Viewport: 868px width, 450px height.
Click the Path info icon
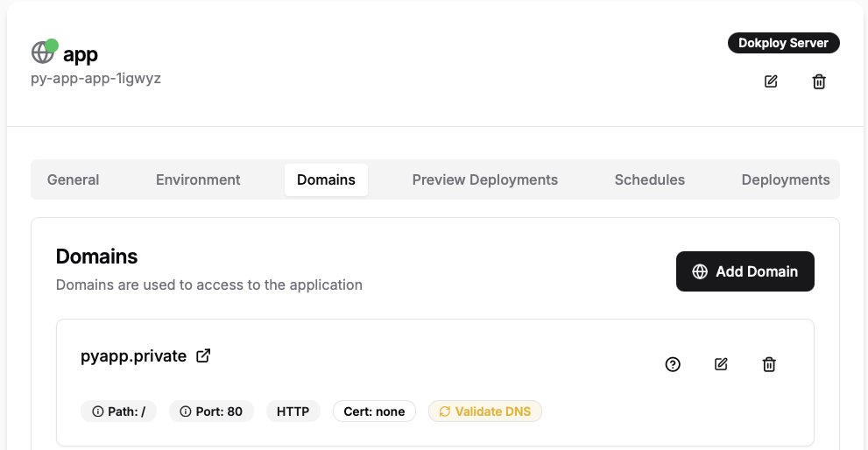click(x=98, y=411)
